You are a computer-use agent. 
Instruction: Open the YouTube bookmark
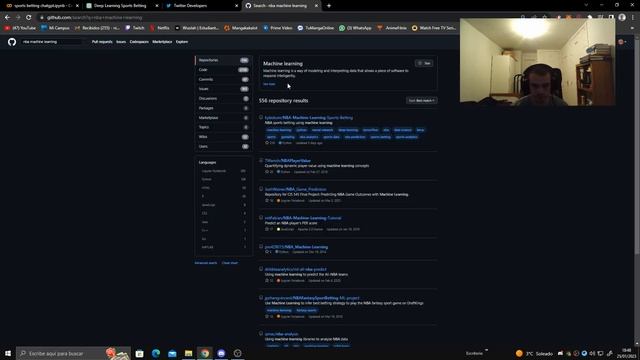(x=20, y=28)
